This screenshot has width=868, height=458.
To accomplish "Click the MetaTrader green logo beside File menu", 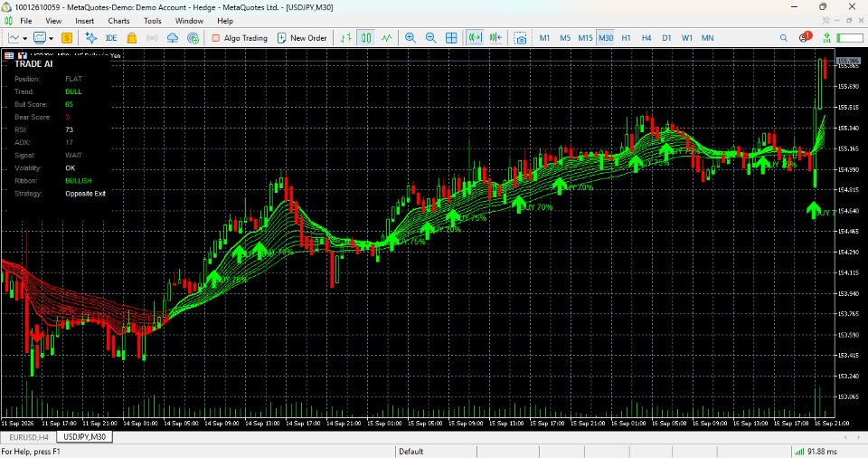I will pos(8,21).
